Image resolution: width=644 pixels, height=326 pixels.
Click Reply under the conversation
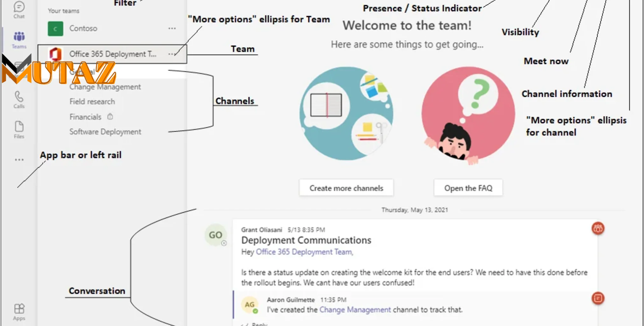[x=260, y=324]
